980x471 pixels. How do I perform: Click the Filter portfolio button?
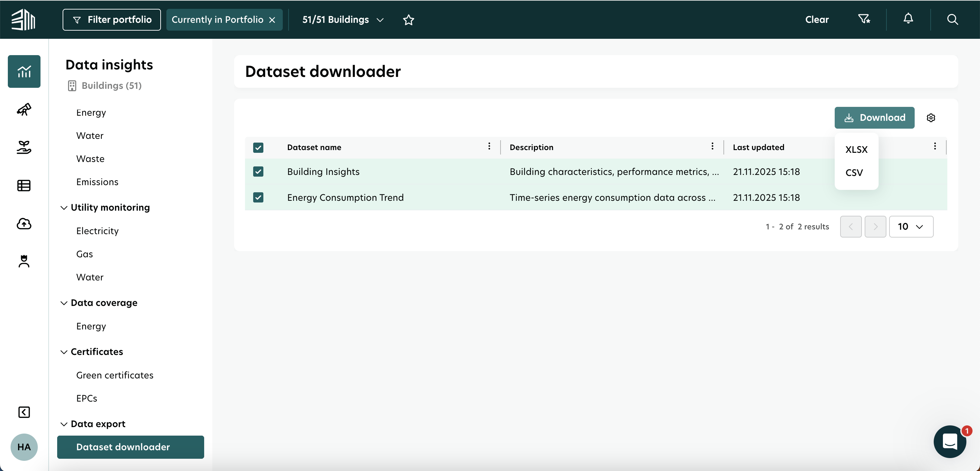pyautogui.click(x=112, y=20)
